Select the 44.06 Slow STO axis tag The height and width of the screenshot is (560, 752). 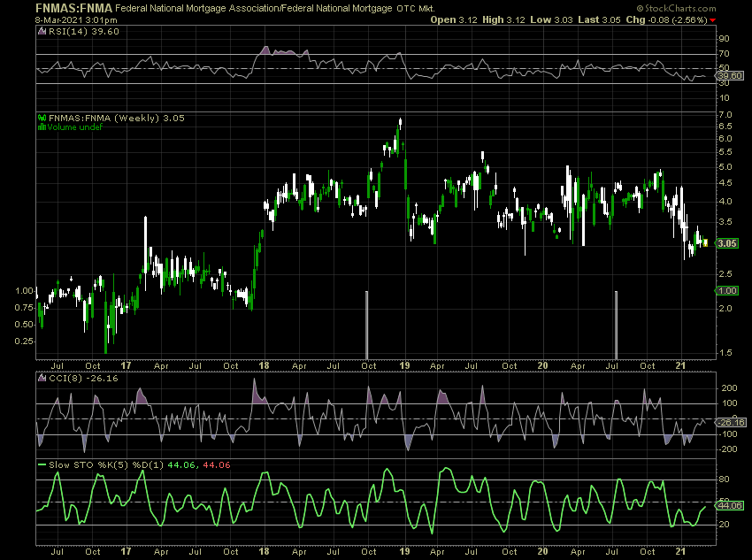click(x=727, y=506)
